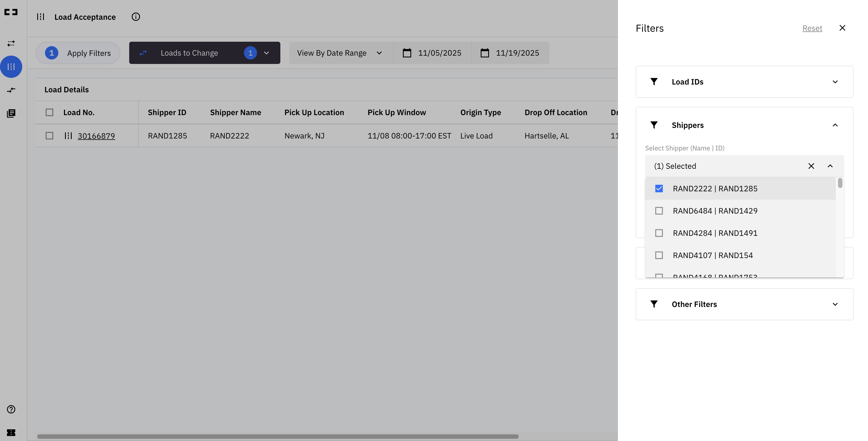This screenshot has height=441, width=868.
Task: Click the 11/19/2025 end date field
Action: [510, 53]
